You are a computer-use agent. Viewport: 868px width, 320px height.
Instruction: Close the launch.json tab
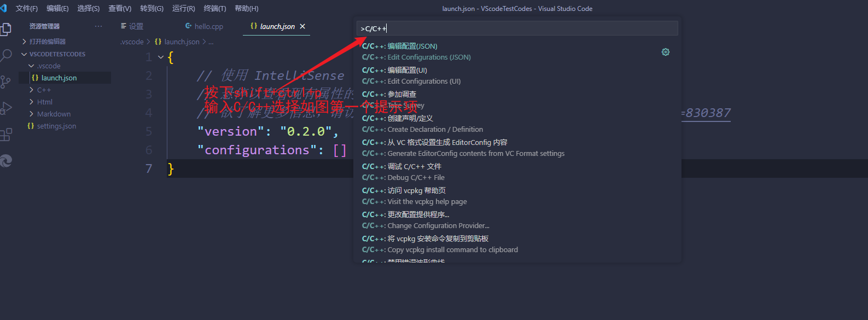tap(302, 26)
